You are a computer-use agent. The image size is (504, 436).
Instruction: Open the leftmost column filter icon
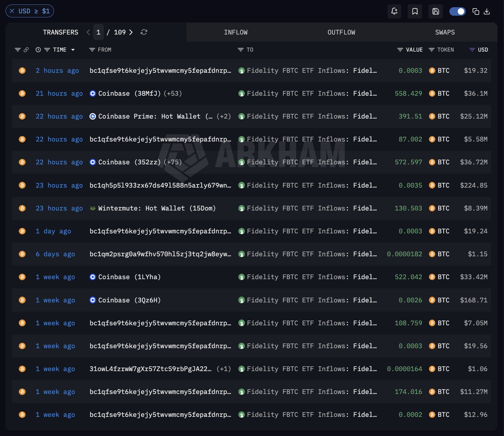18,50
